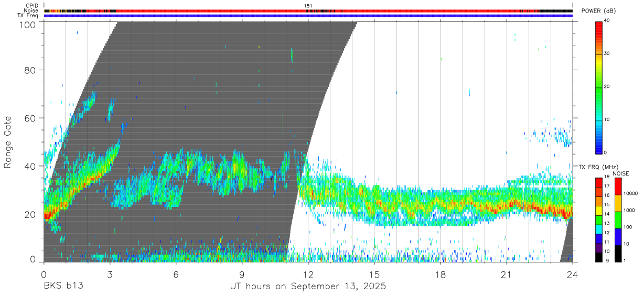The height and width of the screenshot is (297, 644).
Task: Click UT hour tick label 6
Action: click(176, 274)
